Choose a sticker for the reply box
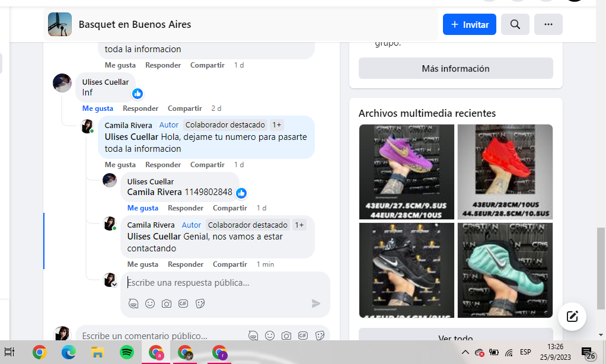 [x=200, y=304]
